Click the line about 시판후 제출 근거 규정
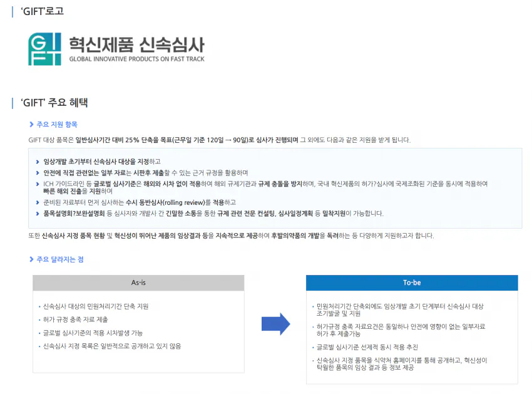Viewport: 532px width, 394px height. pos(146,173)
